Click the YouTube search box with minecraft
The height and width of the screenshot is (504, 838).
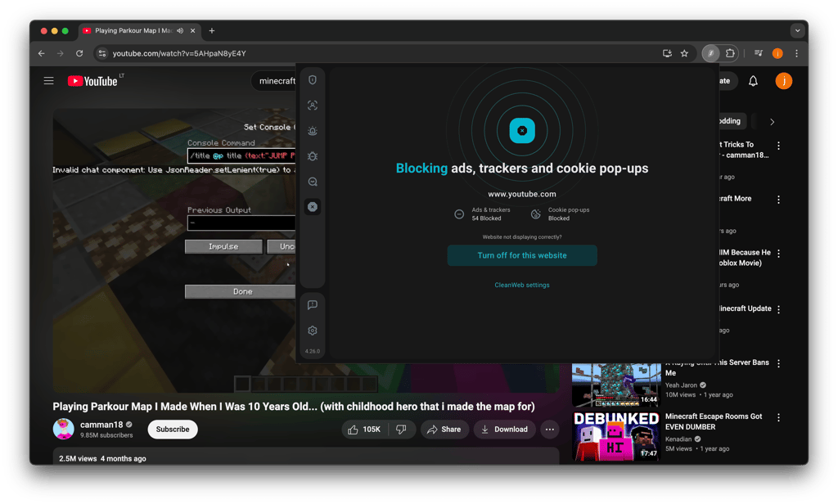pos(274,81)
